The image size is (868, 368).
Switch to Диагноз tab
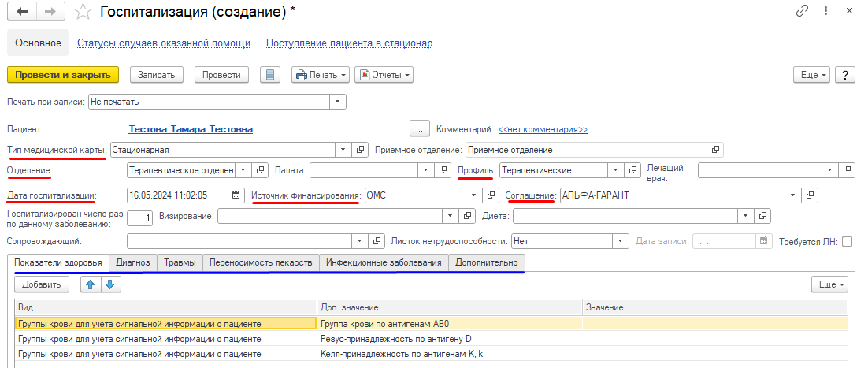coord(133,262)
